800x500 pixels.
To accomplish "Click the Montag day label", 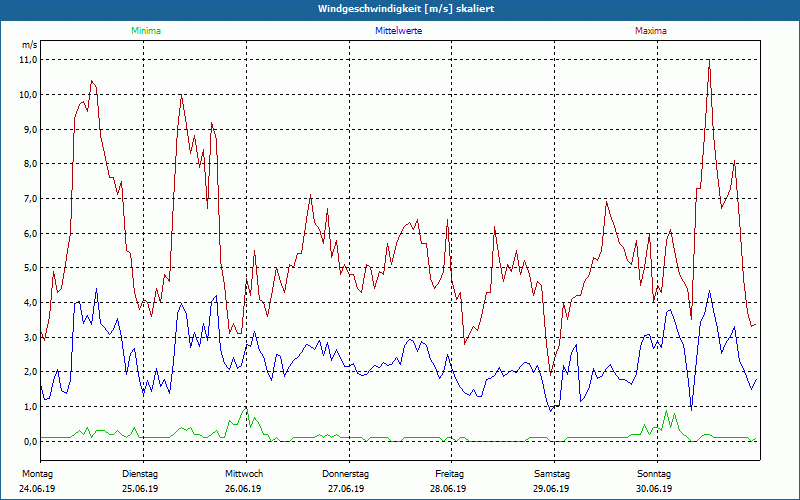I will 37,474.
